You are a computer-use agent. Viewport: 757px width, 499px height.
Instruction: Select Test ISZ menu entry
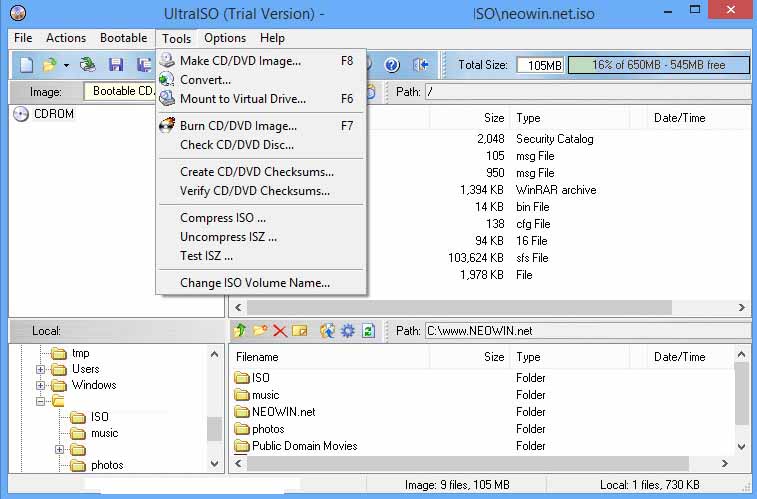pyautogui.click(x=261, y=256)
